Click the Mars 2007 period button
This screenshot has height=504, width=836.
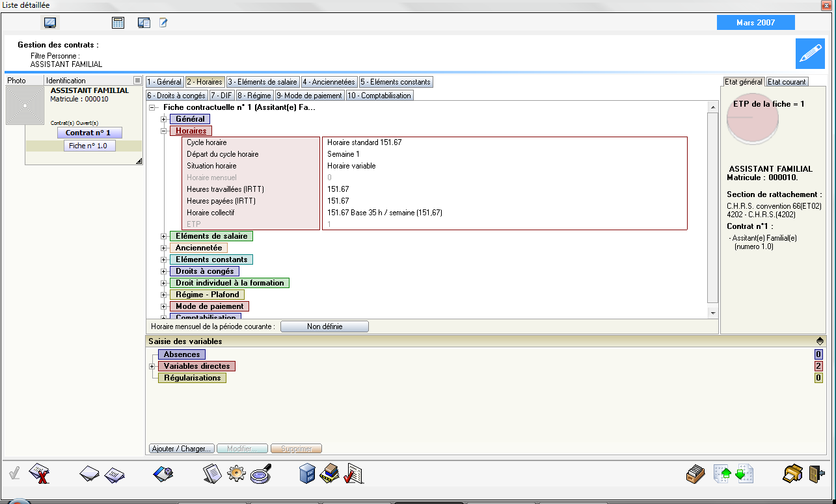pos(756,23)
